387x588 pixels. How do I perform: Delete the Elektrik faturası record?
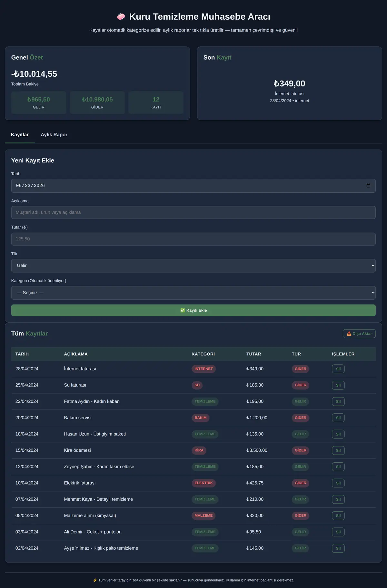coord(338,483)
